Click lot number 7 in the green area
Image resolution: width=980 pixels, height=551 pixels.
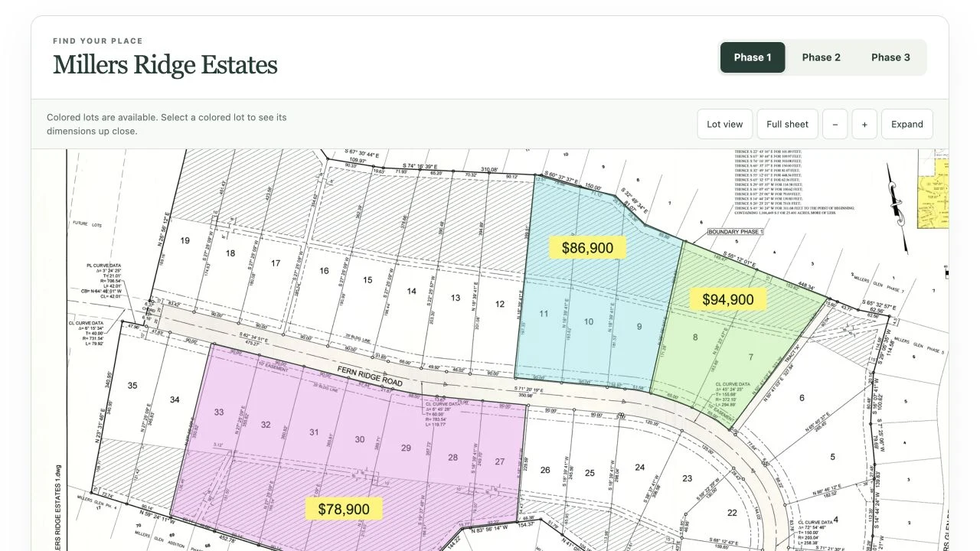(x=751, y=357)
